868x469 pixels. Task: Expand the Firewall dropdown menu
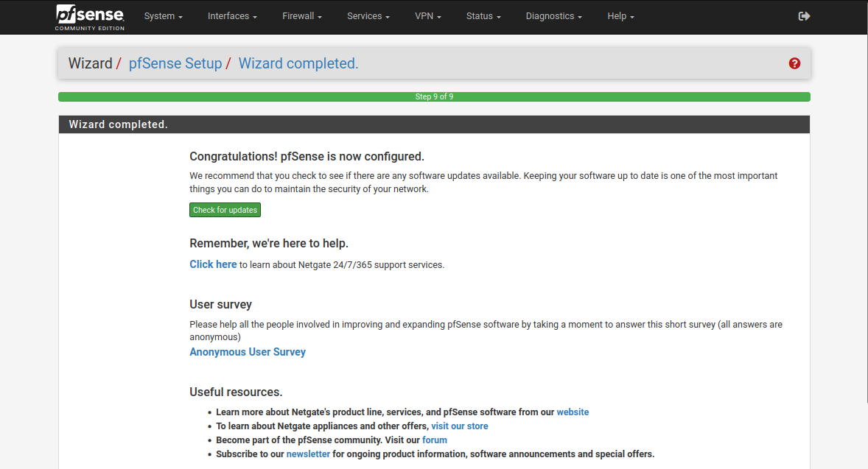coord(302,16)
